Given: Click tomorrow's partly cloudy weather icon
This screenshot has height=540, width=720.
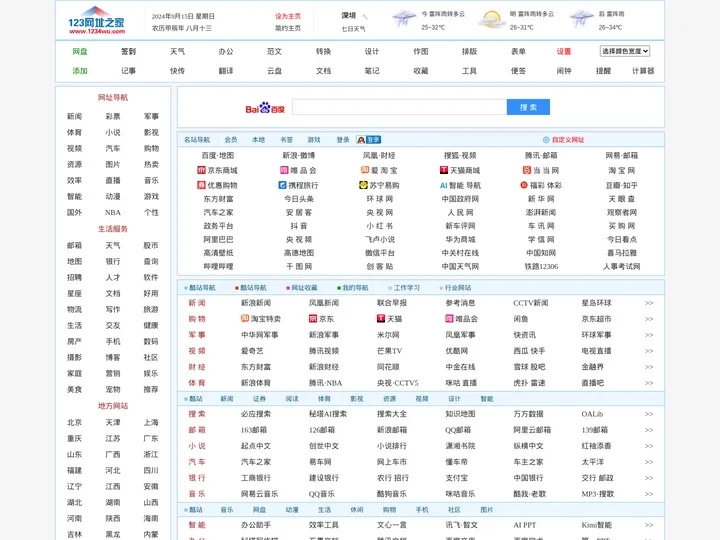Looking at the screenshot, I should click(491, 19).
